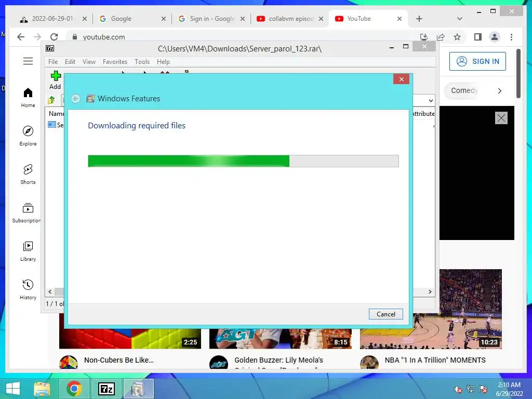The height and width of the screenshot is (399, 532).
Task: Open YouTube Shorts
Action: pos(28,175)
